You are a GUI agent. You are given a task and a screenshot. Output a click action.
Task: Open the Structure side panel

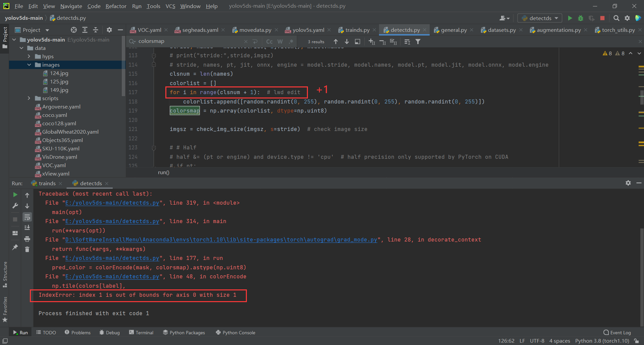point(5,274)
